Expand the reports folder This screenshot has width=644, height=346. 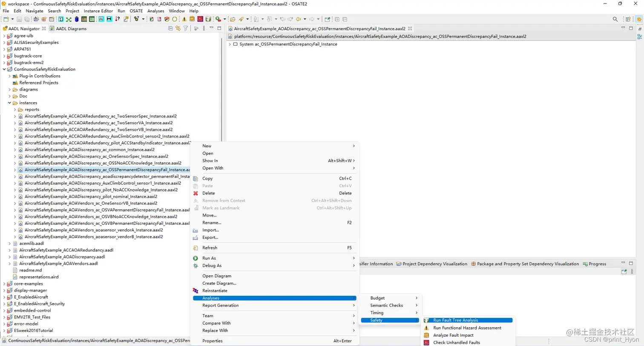15,110
